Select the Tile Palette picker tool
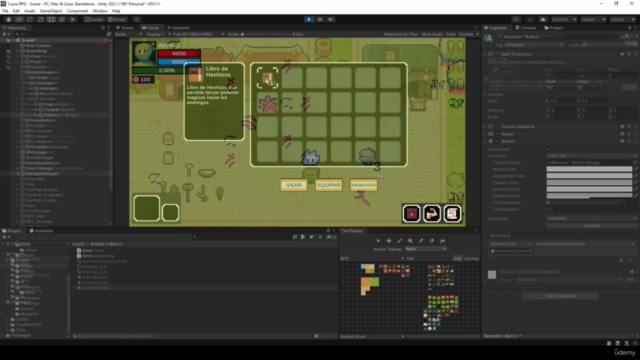Image resolution: width=640 pixels, height=360 pixels. coord(421,241)
